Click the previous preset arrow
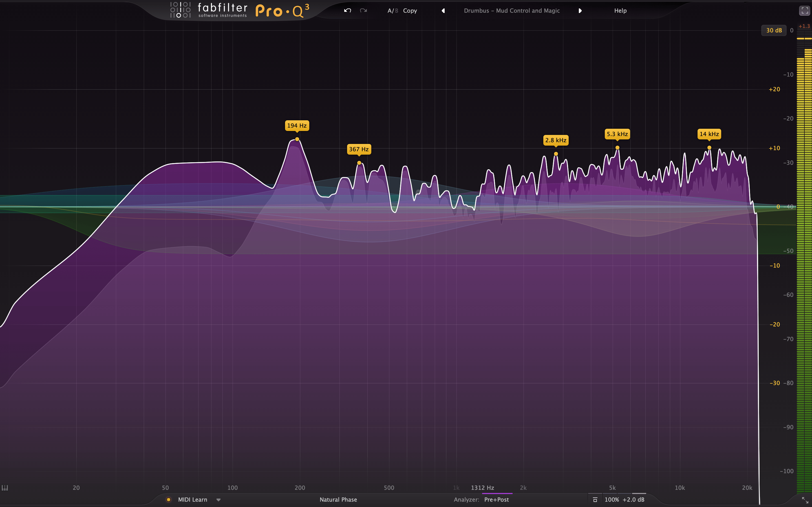The image size is (812, 507). 443,11
